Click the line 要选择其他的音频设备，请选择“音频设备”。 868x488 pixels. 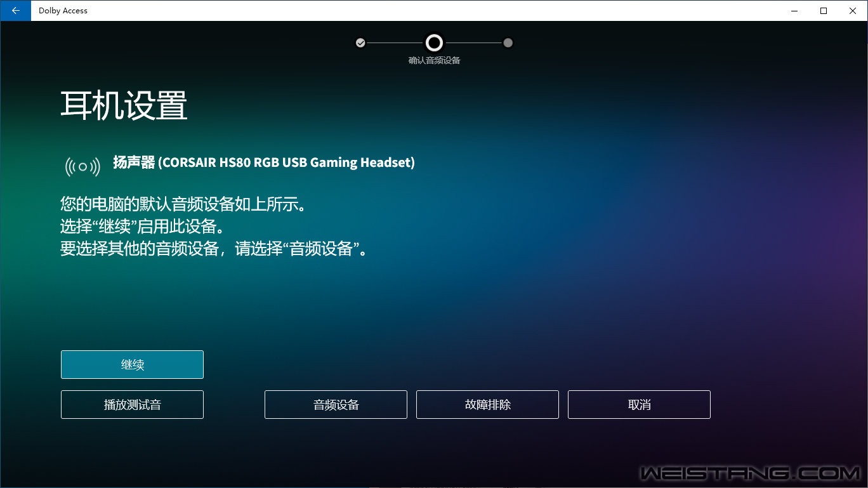(x=214, y=248)
